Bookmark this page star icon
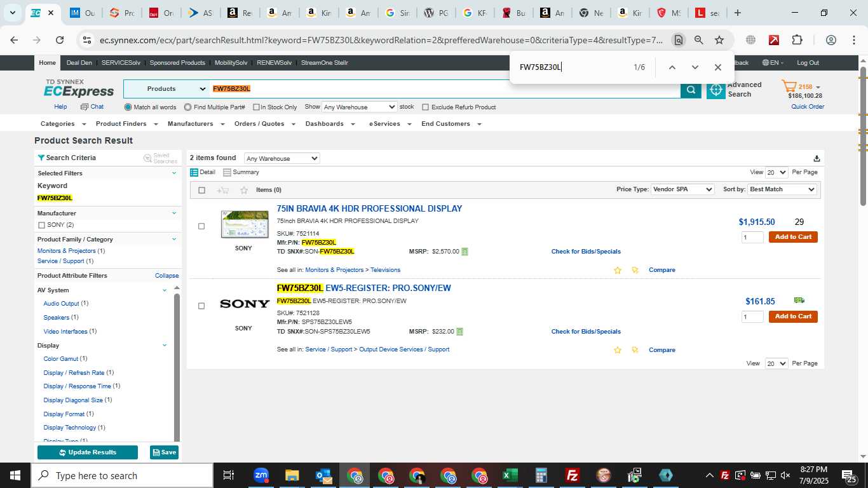Viewport: 868px width, 488px height. [719, 40]
